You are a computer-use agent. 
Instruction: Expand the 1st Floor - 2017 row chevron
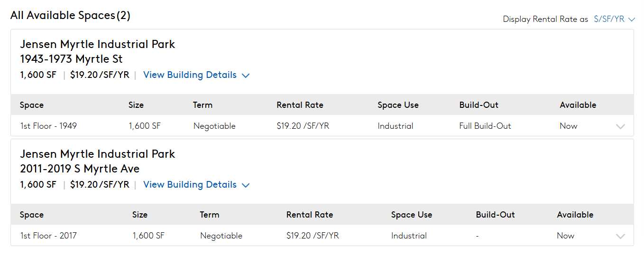620,236
